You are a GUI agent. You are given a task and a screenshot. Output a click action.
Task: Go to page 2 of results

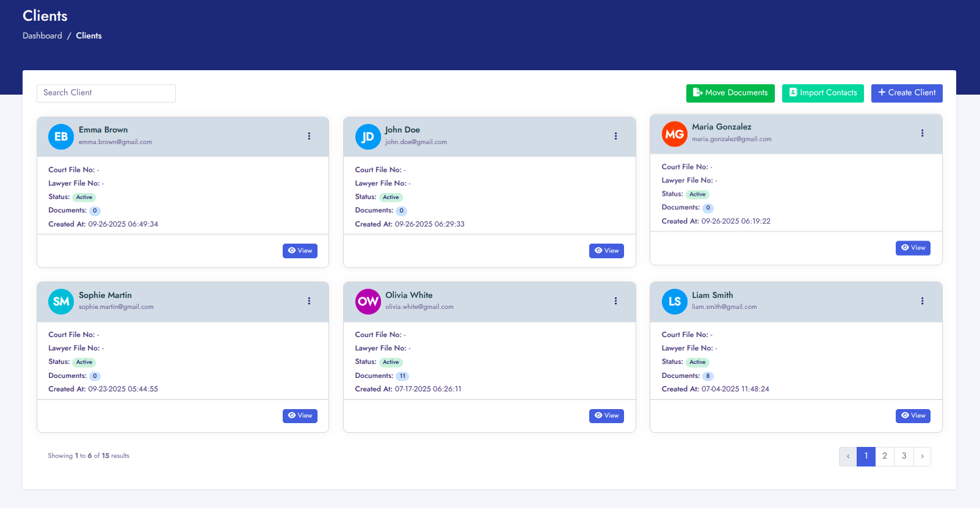point(885,456)
